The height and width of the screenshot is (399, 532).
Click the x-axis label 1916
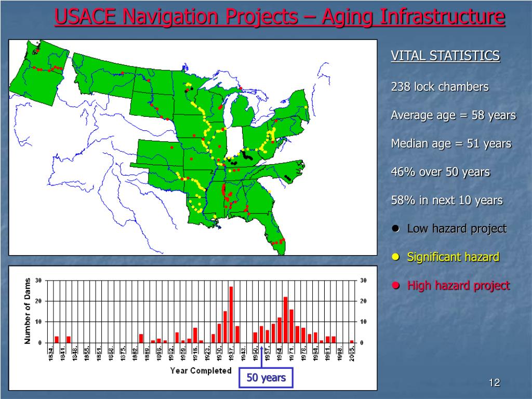click(x=195, y=354)
